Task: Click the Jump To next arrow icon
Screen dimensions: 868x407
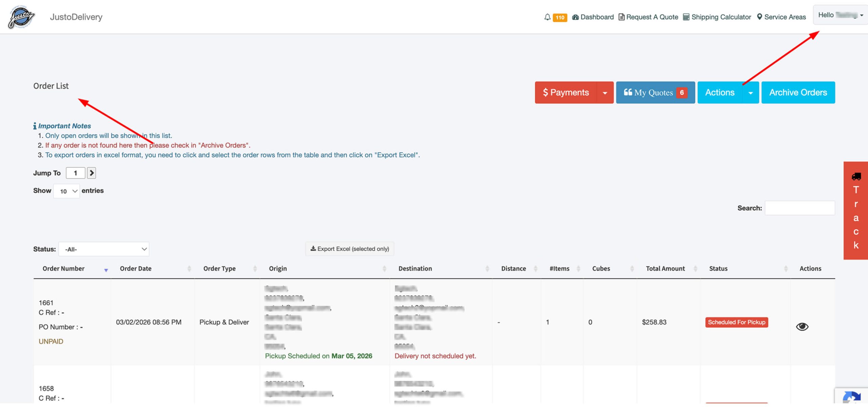Action: (91, 173)
